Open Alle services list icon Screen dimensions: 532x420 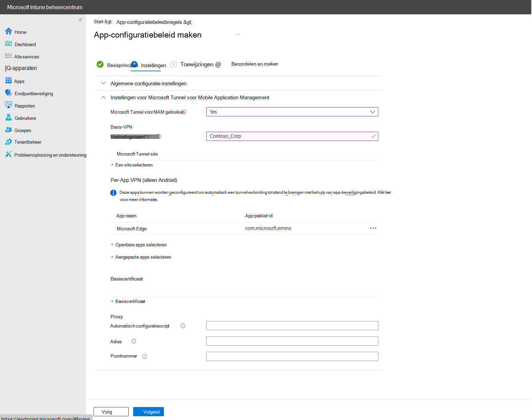[x=9, y=56]
